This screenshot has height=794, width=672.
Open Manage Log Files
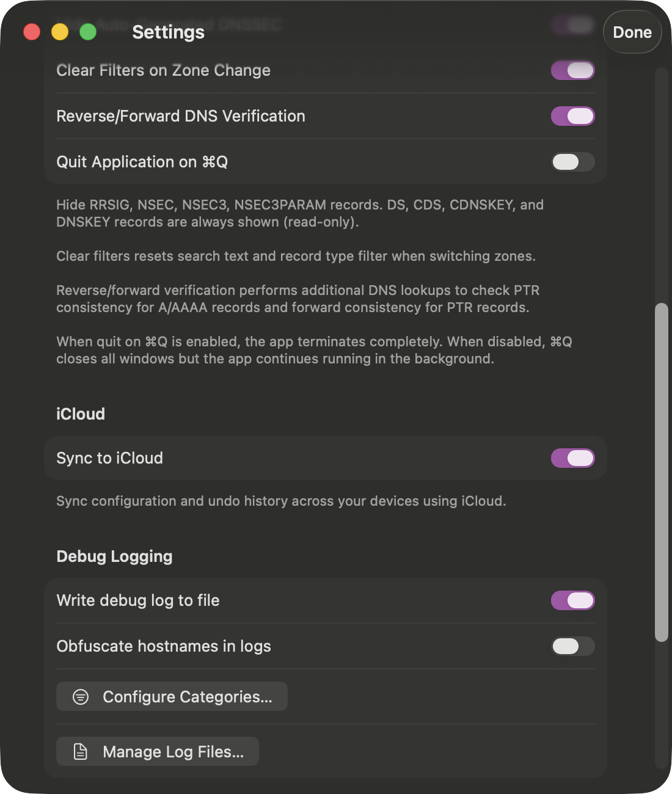tap(157, 751)
